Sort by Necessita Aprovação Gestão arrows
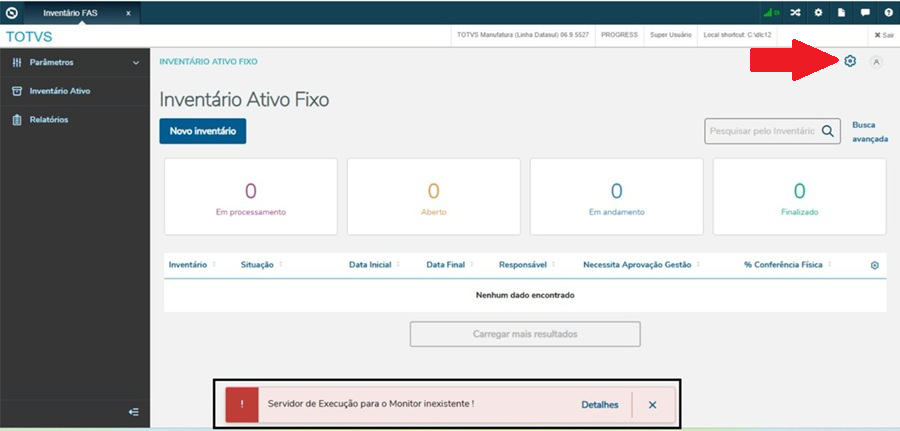The height and width of the screenshot is (431, 900). click(x=698, y=265)
